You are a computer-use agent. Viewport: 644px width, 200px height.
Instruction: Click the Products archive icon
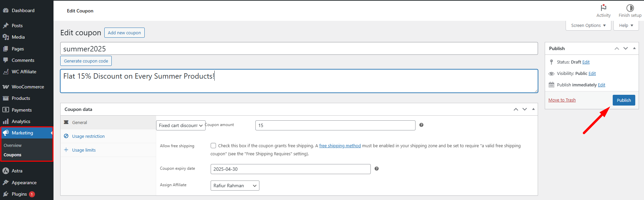point(6,98)
